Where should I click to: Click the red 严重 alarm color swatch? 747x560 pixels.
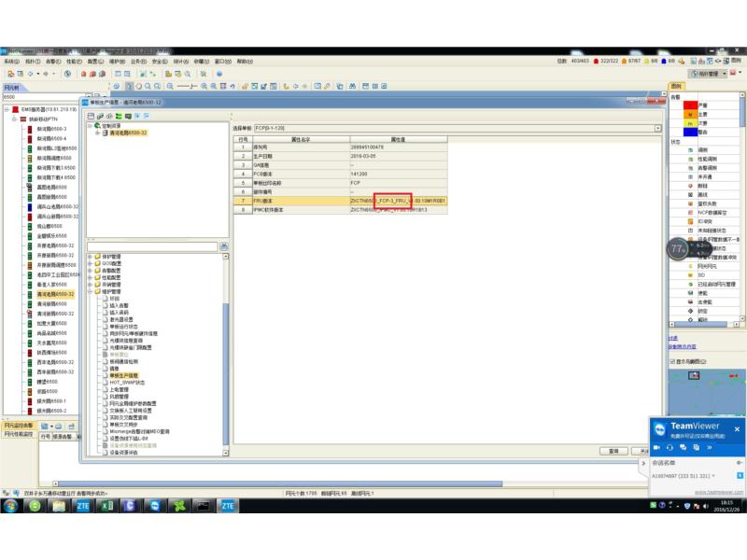690,105
